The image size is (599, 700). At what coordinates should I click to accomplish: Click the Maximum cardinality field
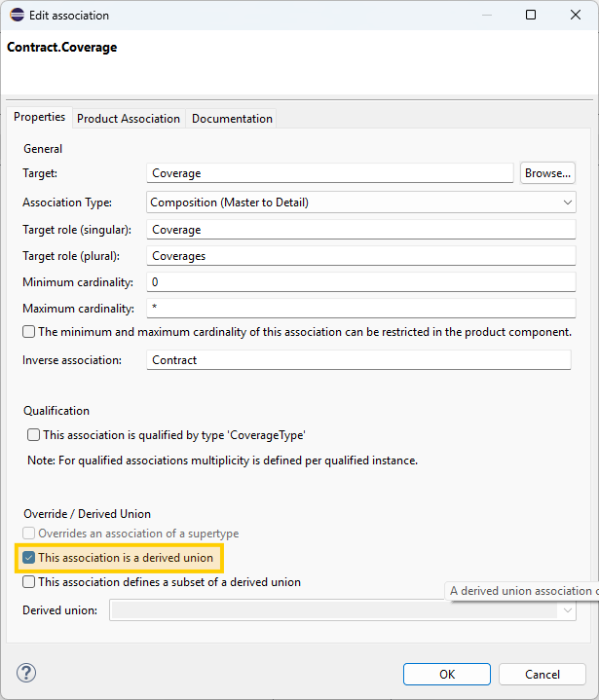tap(361, 308)
